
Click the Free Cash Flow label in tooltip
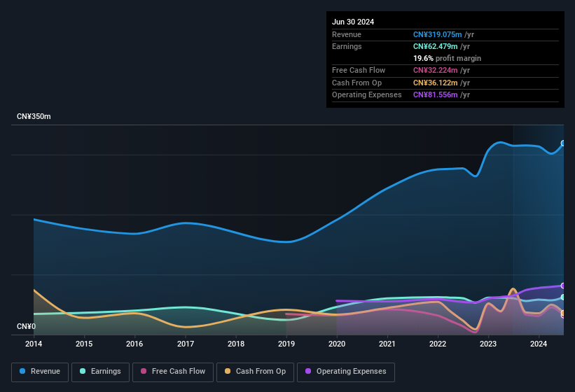(x=359, y=70)
